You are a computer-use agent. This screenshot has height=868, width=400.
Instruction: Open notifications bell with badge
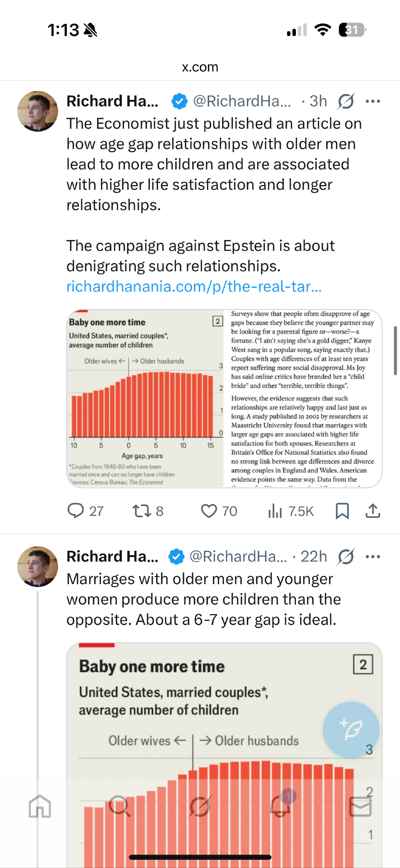[x=280, y=806]
